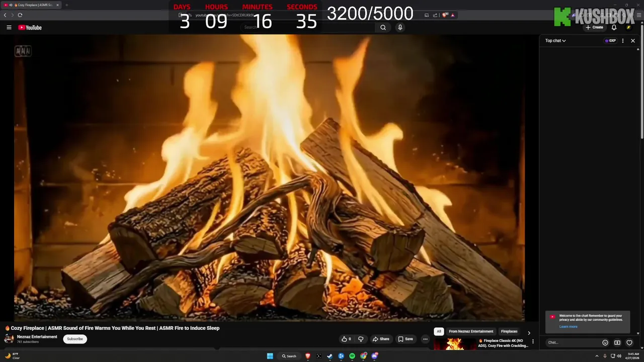Select the From Neznaz Entertainment chip
This screenshot has height=362, width=644.
[x=471, y=331]
